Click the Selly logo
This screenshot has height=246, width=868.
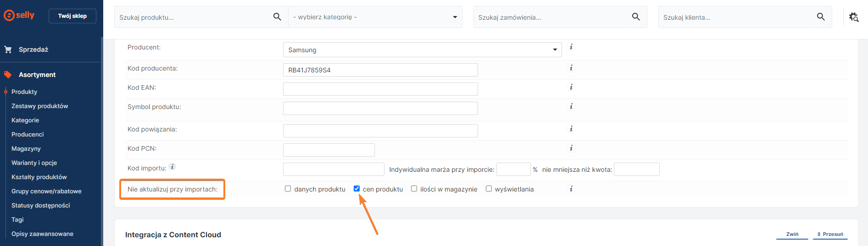pyautogui.click(x=19, y=15)
